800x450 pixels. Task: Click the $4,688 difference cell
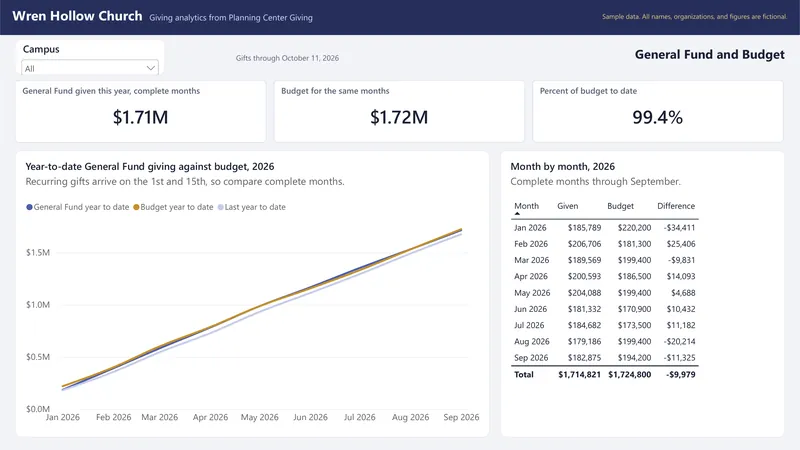click(x=683, y=293)
